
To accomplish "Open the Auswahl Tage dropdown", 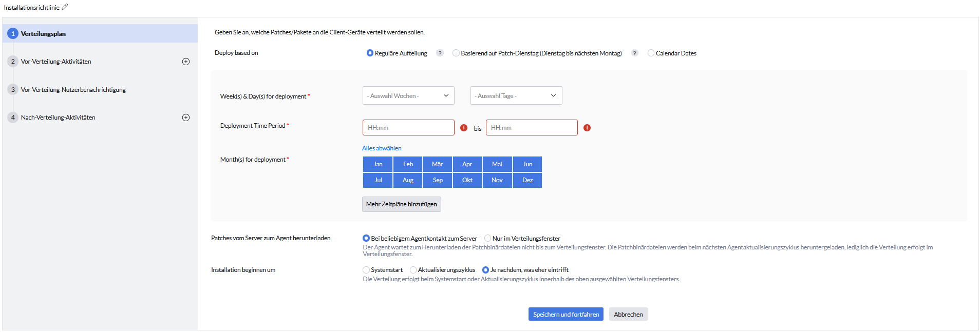I will coord(516,96).
